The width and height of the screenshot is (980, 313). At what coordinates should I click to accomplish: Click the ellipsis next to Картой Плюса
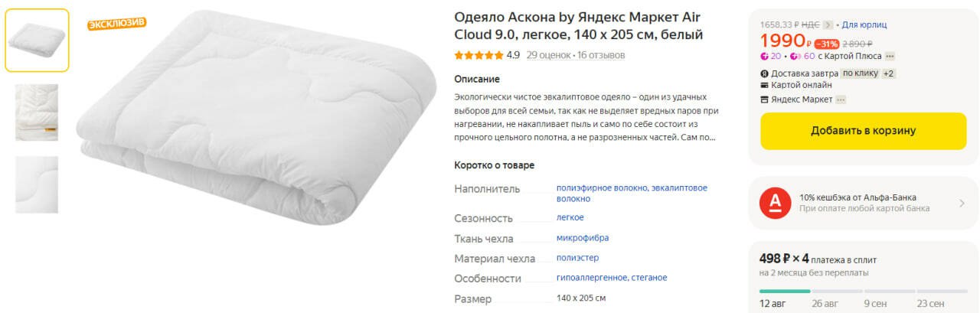890,56
